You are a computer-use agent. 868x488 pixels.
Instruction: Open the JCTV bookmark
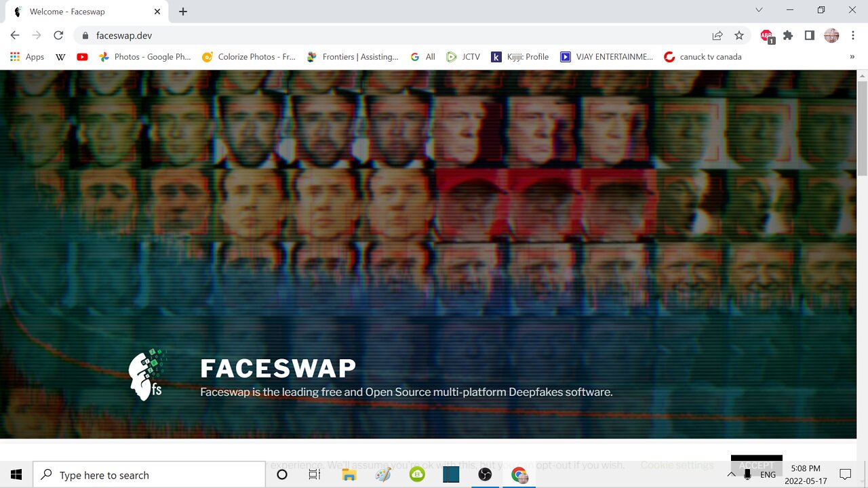pos(463,57)
